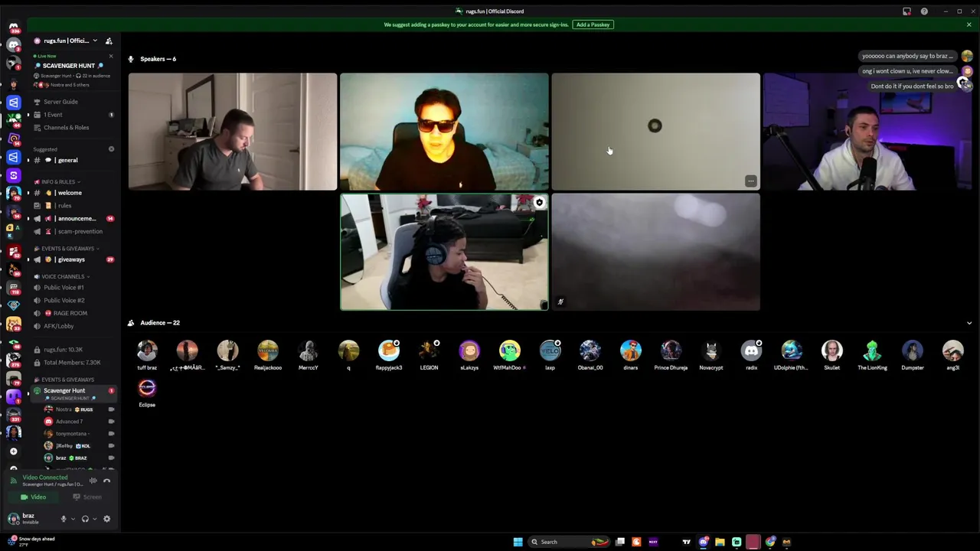Open the rugs.fun server name dropdown
This screenshot has height=551, width=980.
[70, 41]
